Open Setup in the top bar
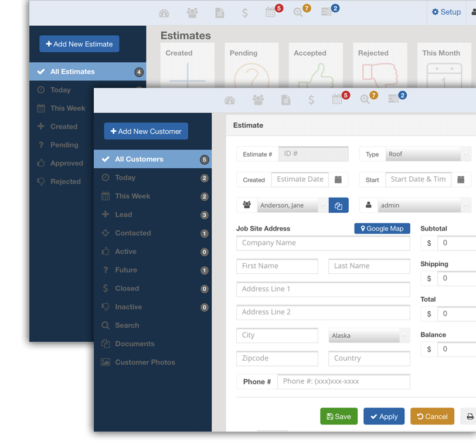Screen dimensions: 476x448 coord(446,12)
